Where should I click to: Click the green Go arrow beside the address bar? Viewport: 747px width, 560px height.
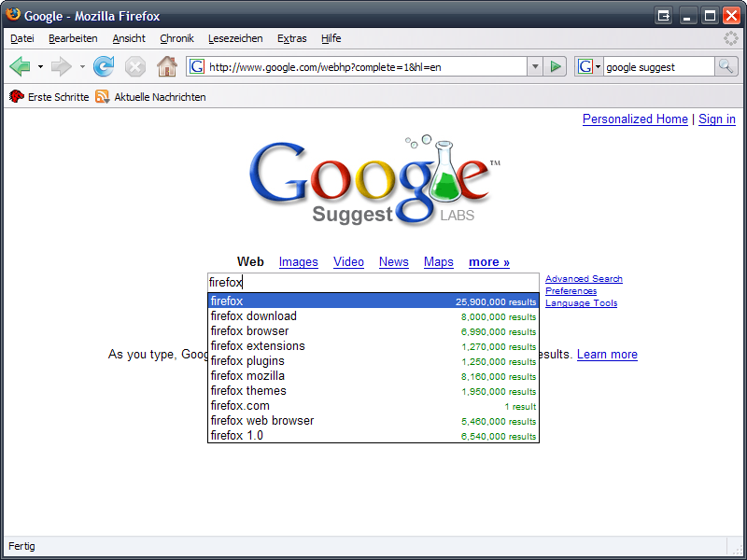point(555,66)
